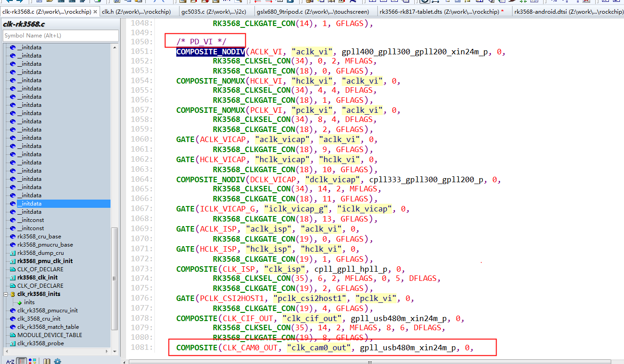Open the symbol type filter icon

click(x=32, y=361)
